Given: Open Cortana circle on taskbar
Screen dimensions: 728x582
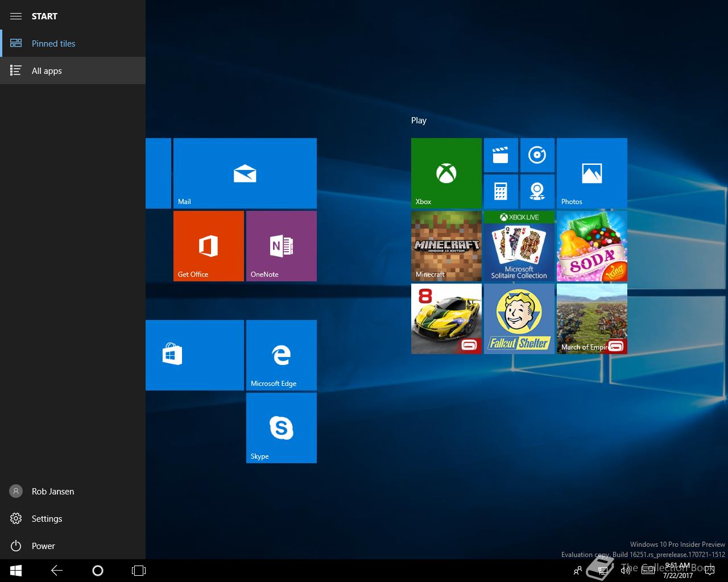Looking at the screenshot, I should [x=98, y=571].
